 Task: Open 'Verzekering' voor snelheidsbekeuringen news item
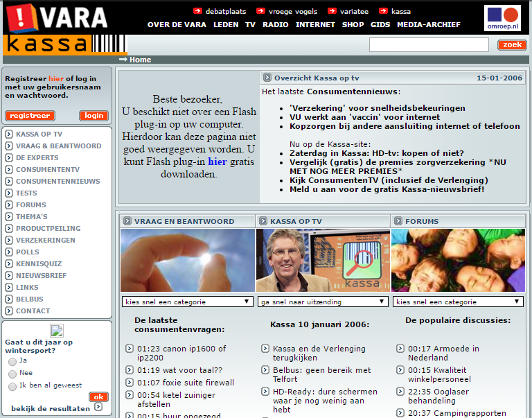(378, 108)
